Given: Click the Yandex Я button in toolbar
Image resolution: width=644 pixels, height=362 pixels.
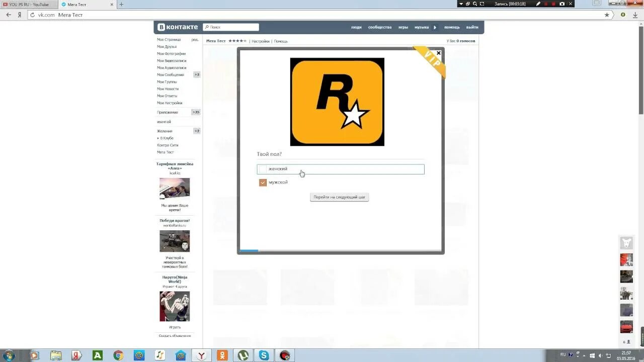Looking at the screenshot, I should pyautogui.click(x=20, y=15).
